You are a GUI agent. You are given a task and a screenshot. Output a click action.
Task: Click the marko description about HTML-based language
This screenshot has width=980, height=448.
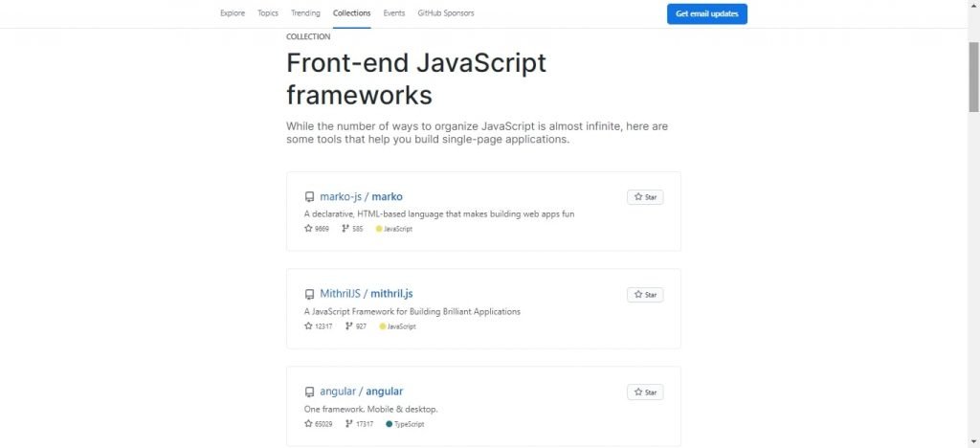439,213
